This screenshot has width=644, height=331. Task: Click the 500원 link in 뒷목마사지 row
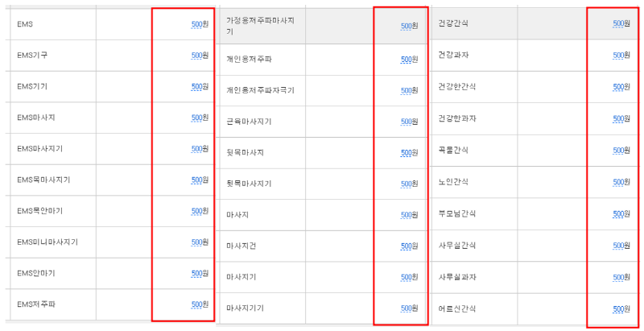(x=410, y=153)
